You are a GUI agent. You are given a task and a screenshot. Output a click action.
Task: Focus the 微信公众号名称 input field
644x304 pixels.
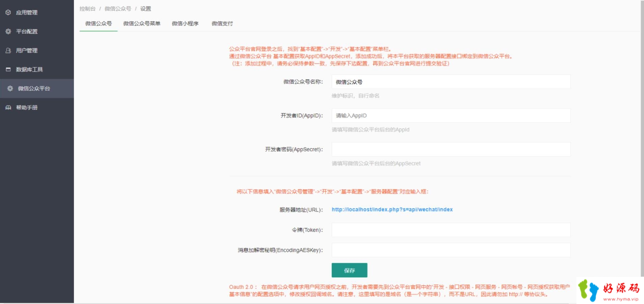pyautogui.click(x=451, y=82)
